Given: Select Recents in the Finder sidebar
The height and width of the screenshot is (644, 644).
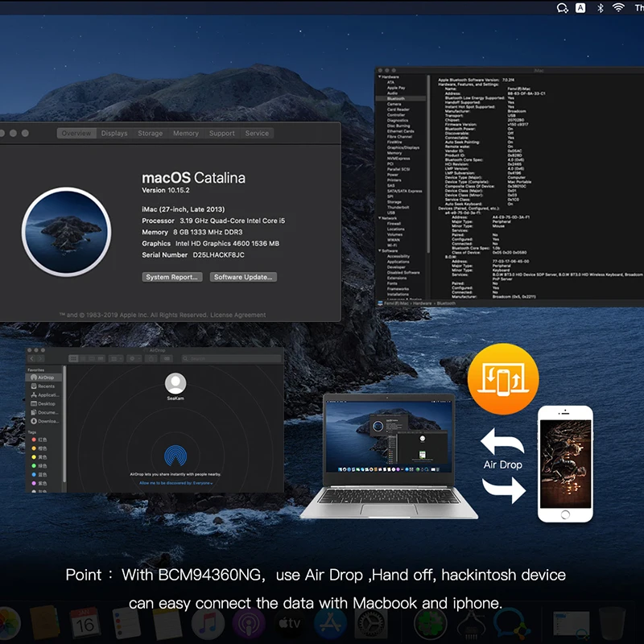Looking at the screenshot, I should pyautogui.click(x=46, y=386).
